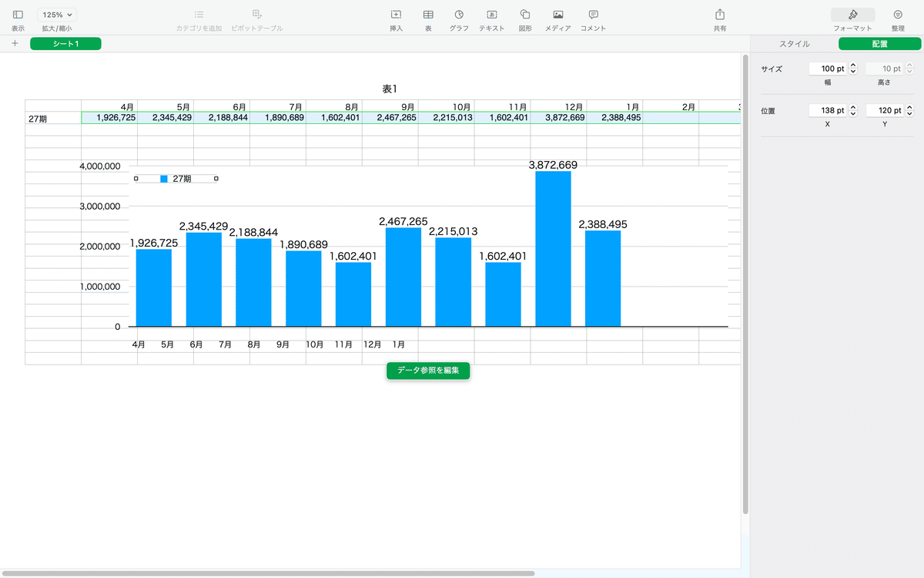Open the View (表示) sidebar menu

(x=18, y=15)
